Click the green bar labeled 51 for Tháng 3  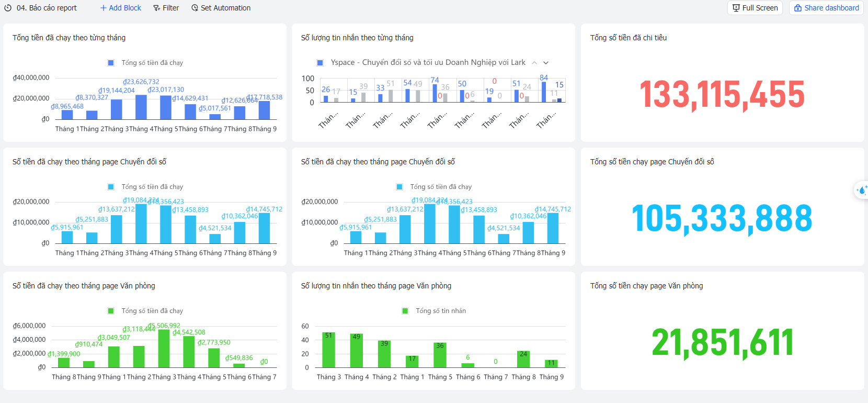point(328,350)
